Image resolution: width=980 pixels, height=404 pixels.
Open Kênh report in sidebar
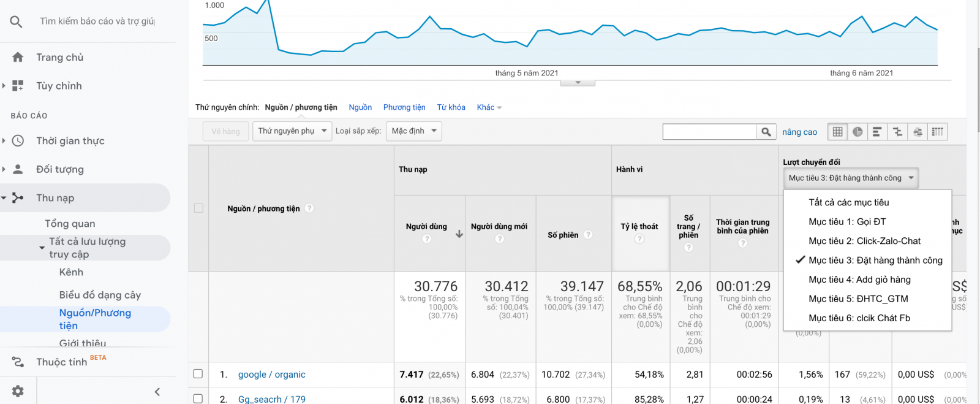pos(71,272)
